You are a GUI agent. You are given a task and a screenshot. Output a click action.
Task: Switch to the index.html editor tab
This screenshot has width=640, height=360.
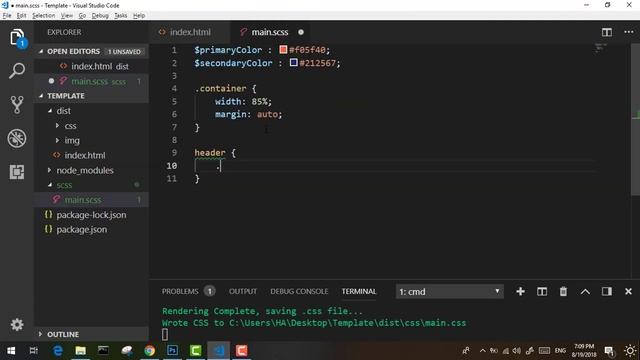(x=190, y=32)
